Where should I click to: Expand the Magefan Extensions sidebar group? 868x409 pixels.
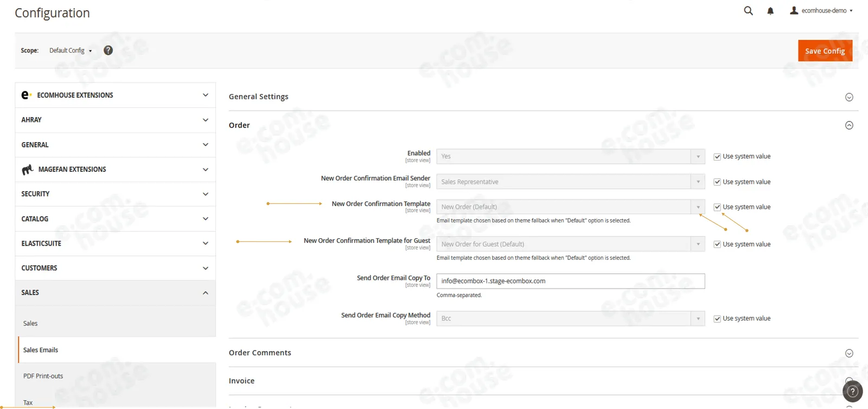point(115,169)
